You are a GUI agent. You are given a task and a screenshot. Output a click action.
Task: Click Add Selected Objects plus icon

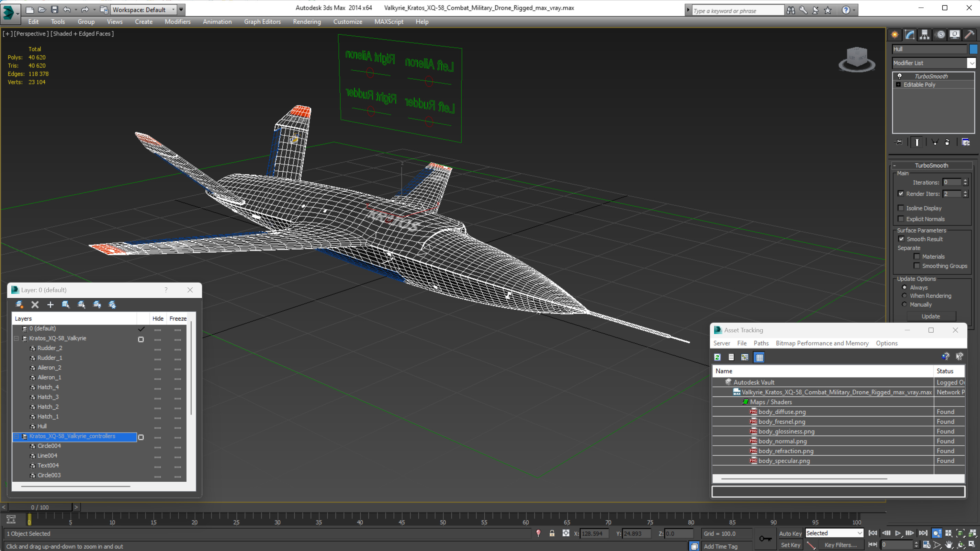coord(50,304)
